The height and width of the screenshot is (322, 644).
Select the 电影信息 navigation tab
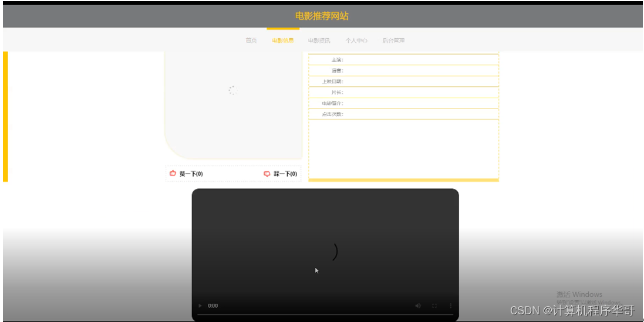click(283, 40)
